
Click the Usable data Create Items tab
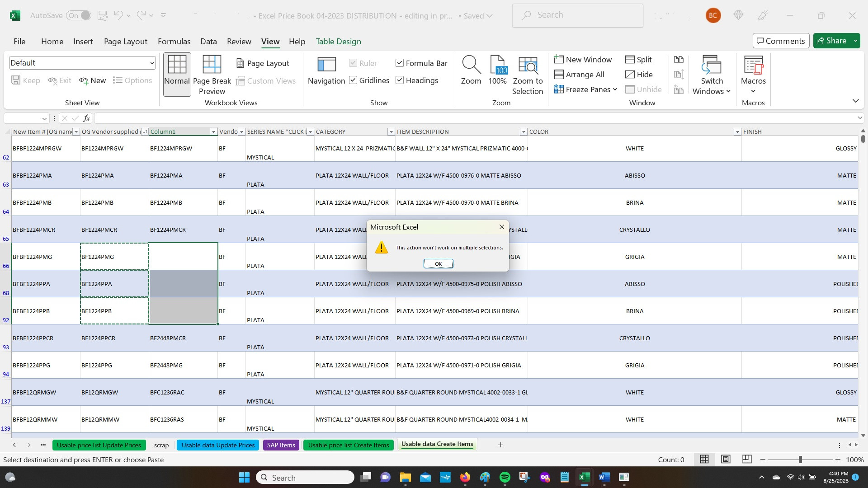tap(437, 444)
